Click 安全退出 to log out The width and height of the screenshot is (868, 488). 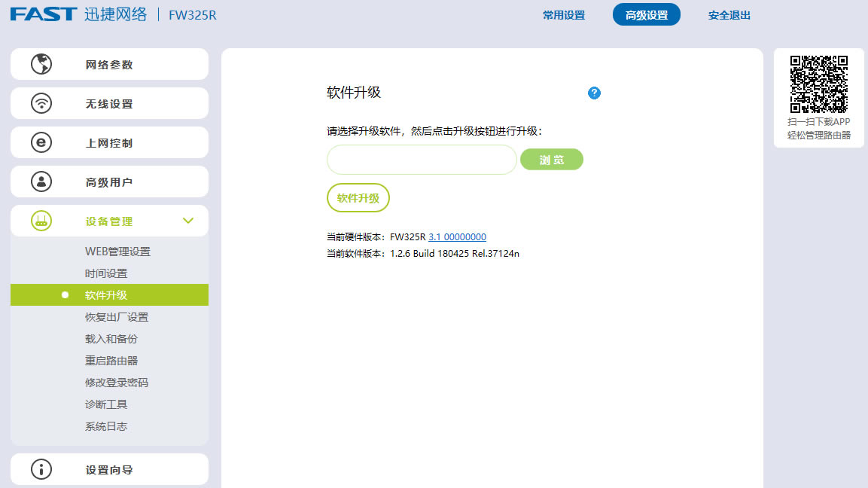[x=728, y=14]
